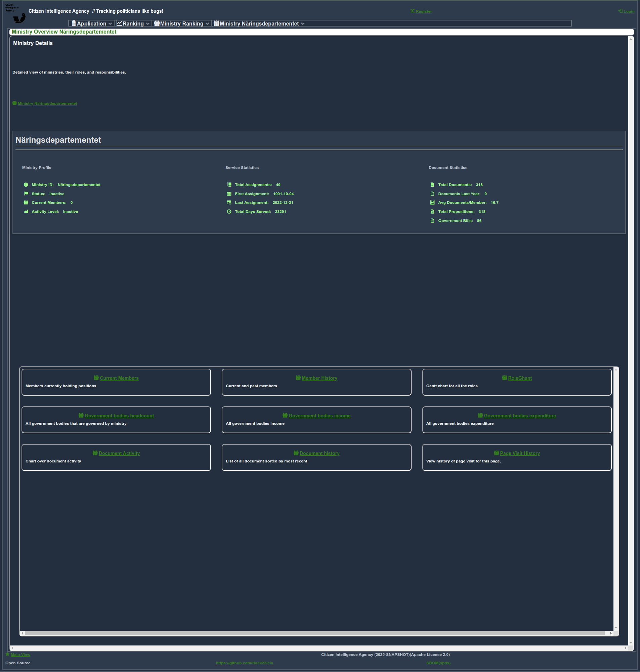Open the Ministry Näringsdepartementet menu

click(259, 24)
